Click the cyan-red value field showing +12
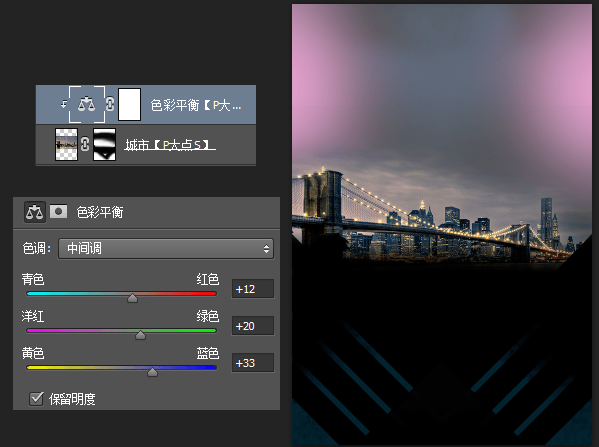The width and height of the screenshot is (599, 447). point(253,289)
